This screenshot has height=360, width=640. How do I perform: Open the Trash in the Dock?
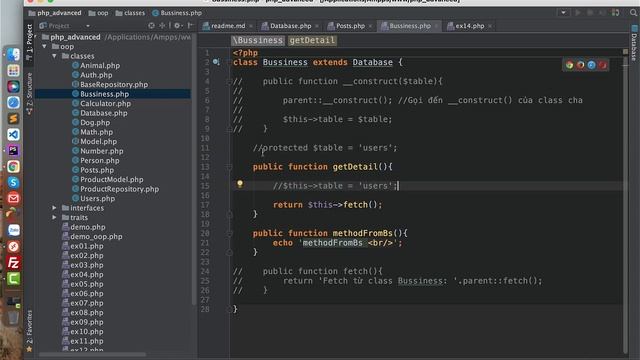[13, 318]
